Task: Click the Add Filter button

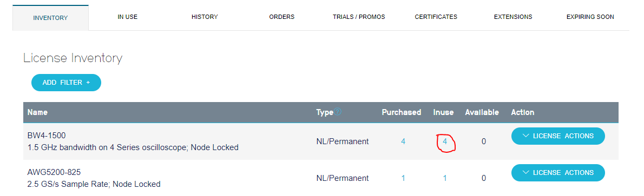Action: pyautogui.click(x=66, y=83)
